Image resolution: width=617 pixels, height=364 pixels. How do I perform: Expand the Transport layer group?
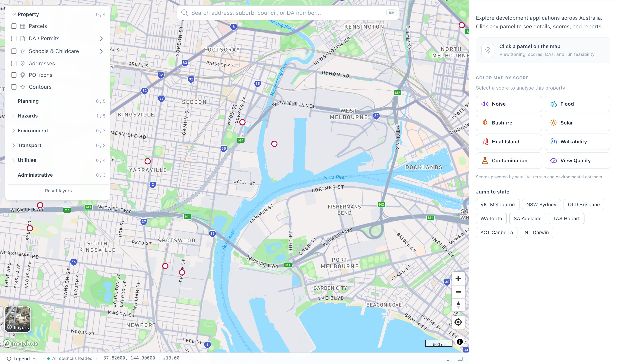58,145
